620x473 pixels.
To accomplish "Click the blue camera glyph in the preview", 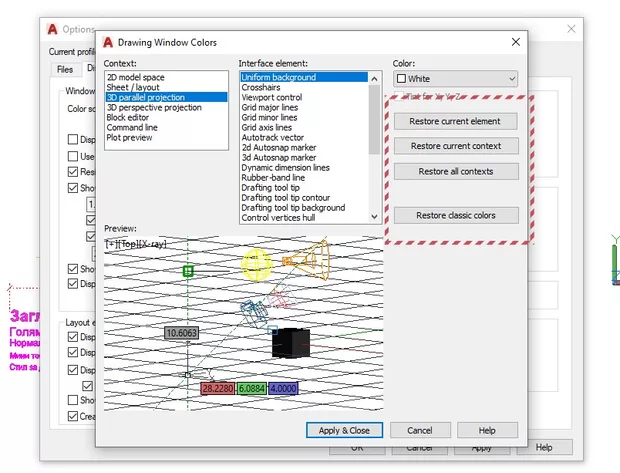I will coord(253,315).
